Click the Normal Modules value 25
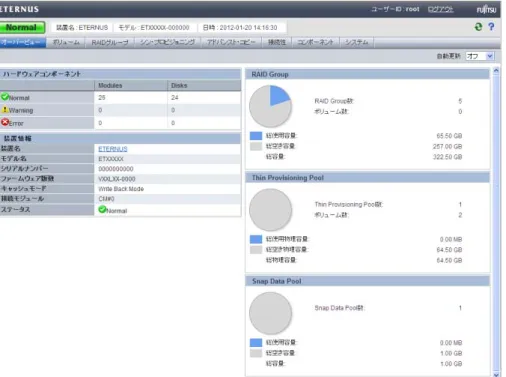506x377 pixels. click(102, 98)
